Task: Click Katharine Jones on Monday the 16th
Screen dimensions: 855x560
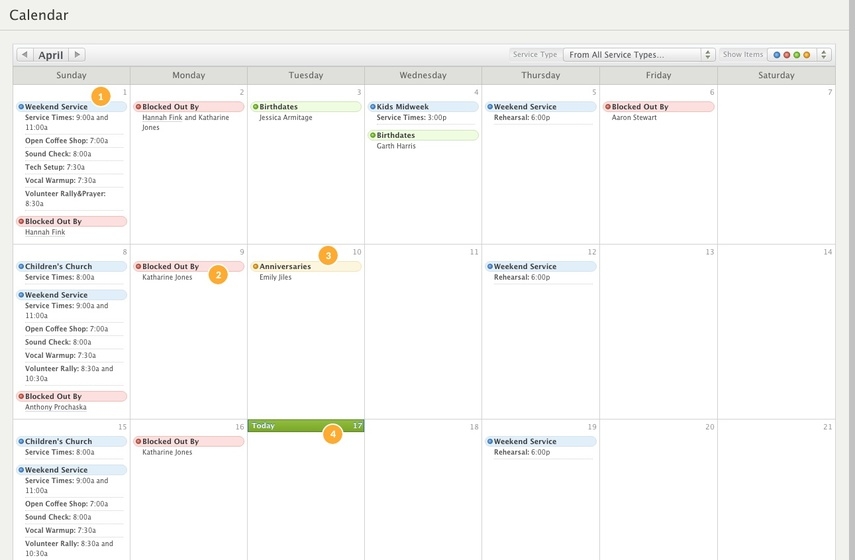Action: click(x=167, y=453)
